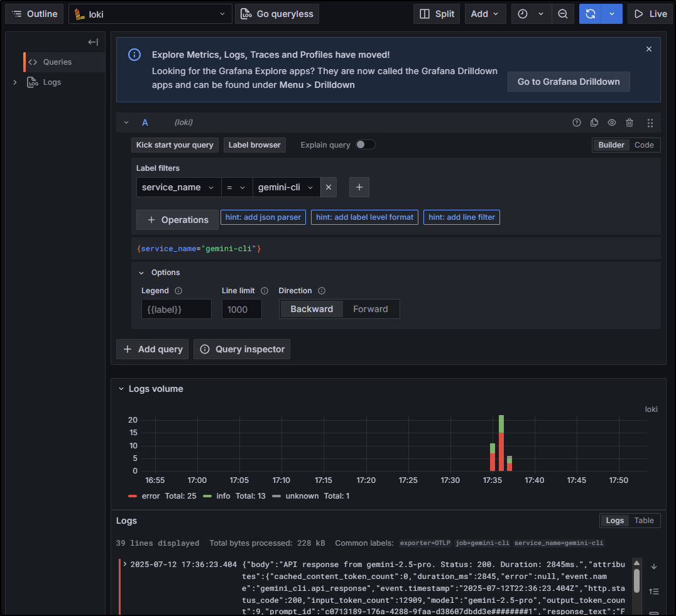Delete query A with the trash icon

point(630,122)
